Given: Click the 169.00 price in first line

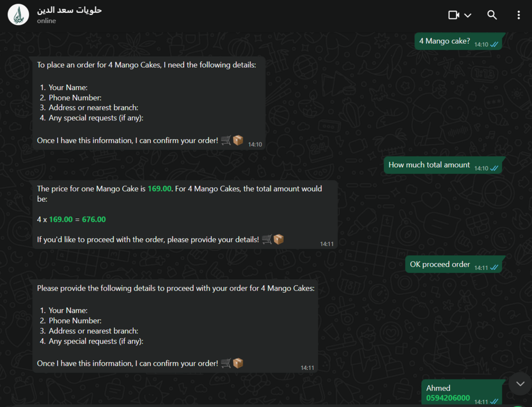Looking at the screenshot, I should [x=159, y=188].
